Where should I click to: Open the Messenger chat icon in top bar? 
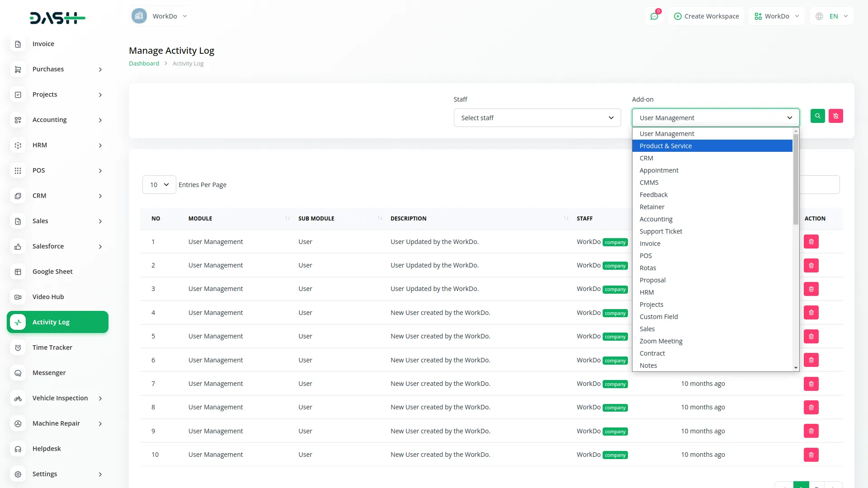pyautogui.click(x=654, y=16)
